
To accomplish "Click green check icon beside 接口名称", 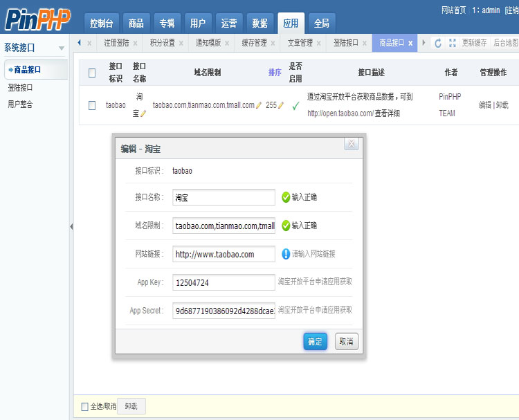I will point(286,198).
